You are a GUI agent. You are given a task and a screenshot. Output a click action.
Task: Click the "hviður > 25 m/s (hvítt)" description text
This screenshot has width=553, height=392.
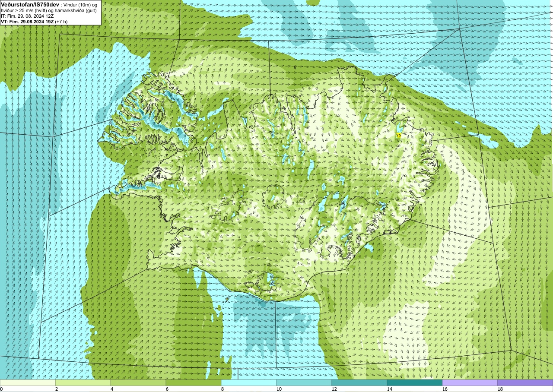point(25,10)
